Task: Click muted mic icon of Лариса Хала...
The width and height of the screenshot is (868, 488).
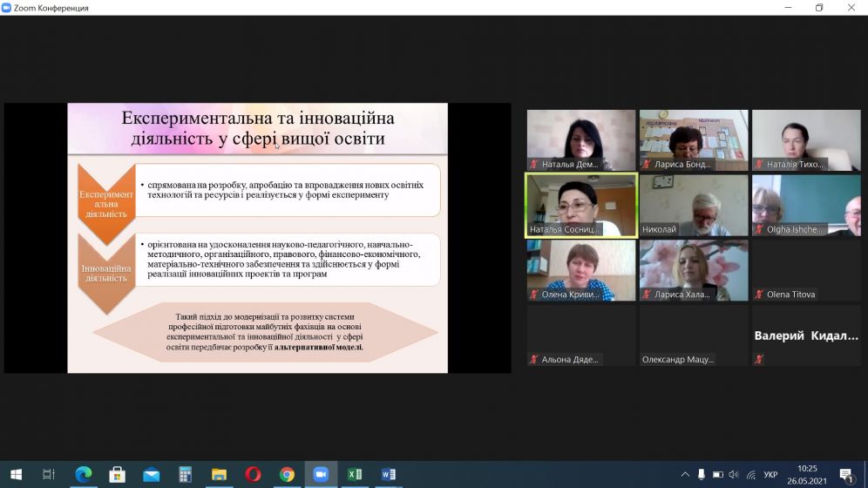Action: point(647,295)
